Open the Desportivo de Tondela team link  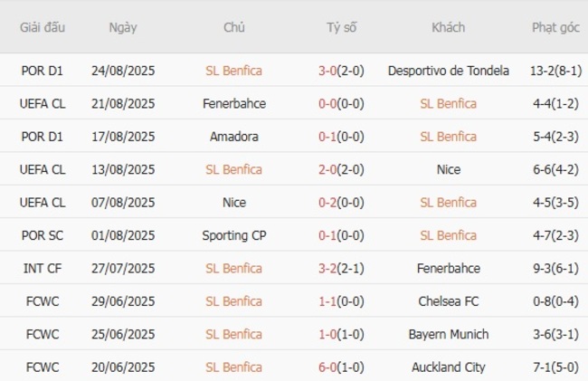[448, 70]
